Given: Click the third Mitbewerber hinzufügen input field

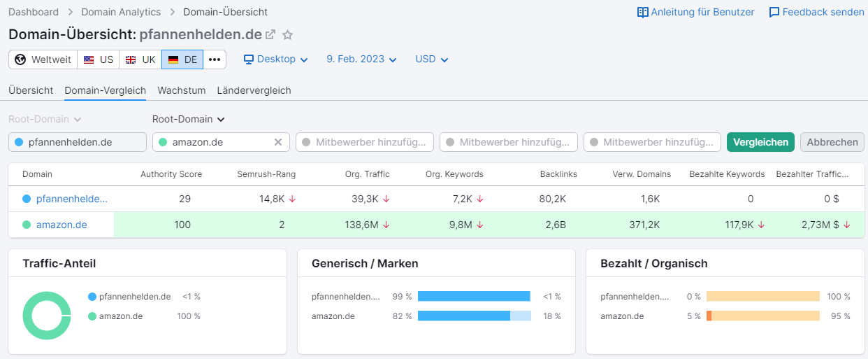Looking at the screenshot, I should pos(652,142).
